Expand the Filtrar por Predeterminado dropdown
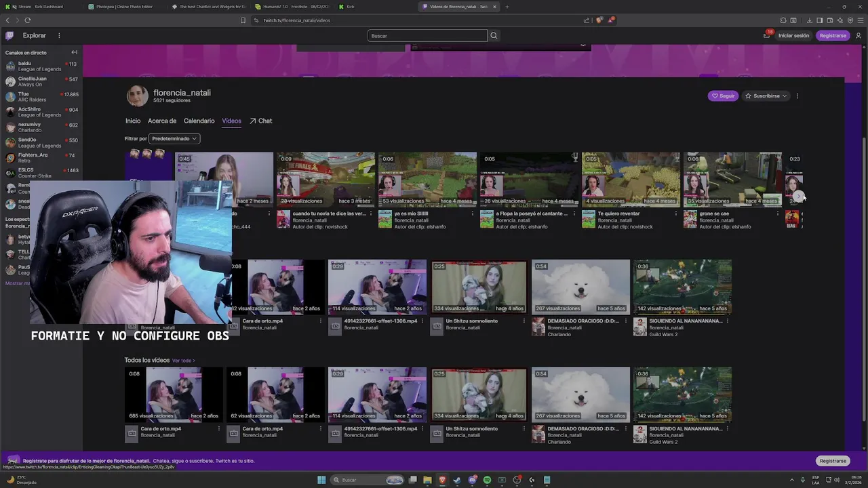This screenshot has width=868, height=488. pyautogui.click(x=174, y=138)
